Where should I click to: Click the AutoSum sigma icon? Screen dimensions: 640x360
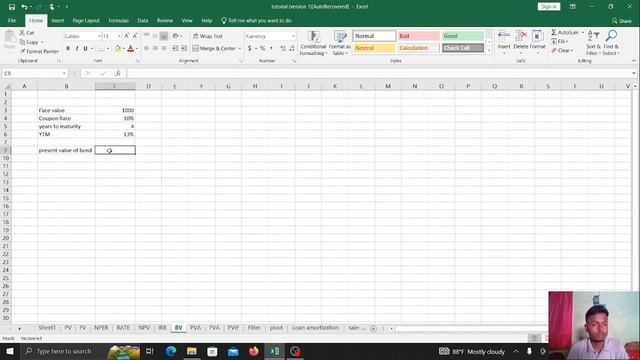(554, 32)
